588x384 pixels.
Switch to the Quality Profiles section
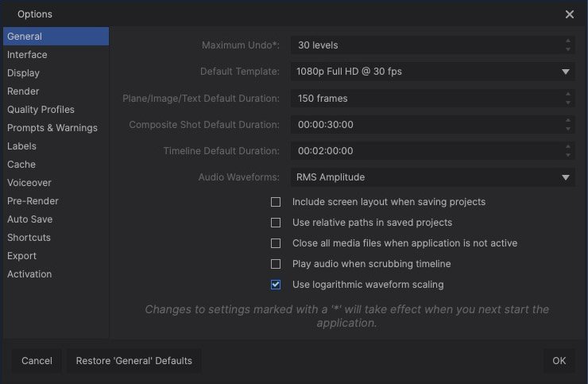pos(41,110)
